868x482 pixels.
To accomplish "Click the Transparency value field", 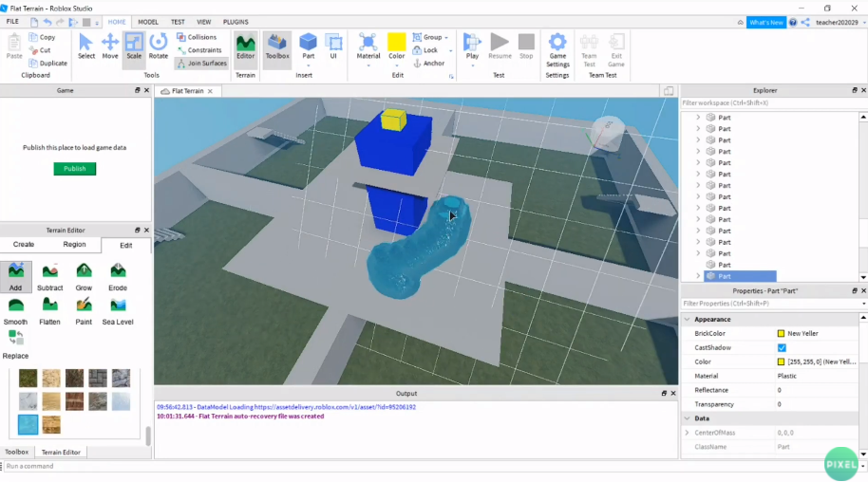I will 817,404.
